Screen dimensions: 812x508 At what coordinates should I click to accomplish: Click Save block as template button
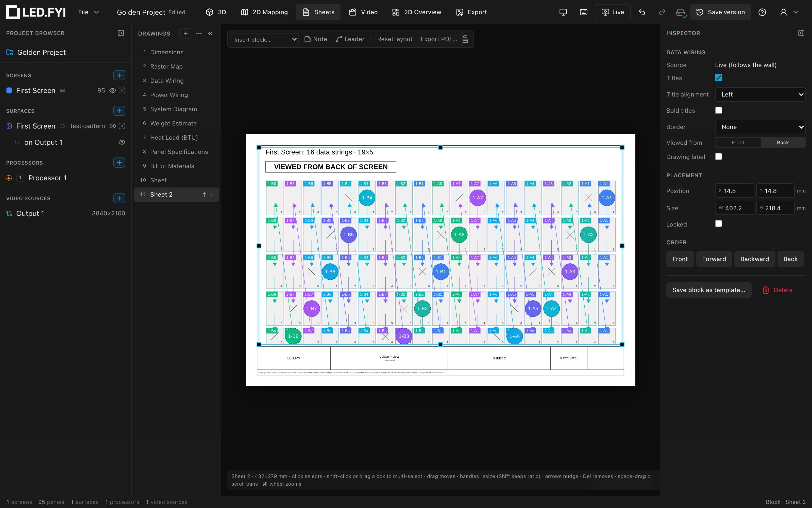point(709,290)
